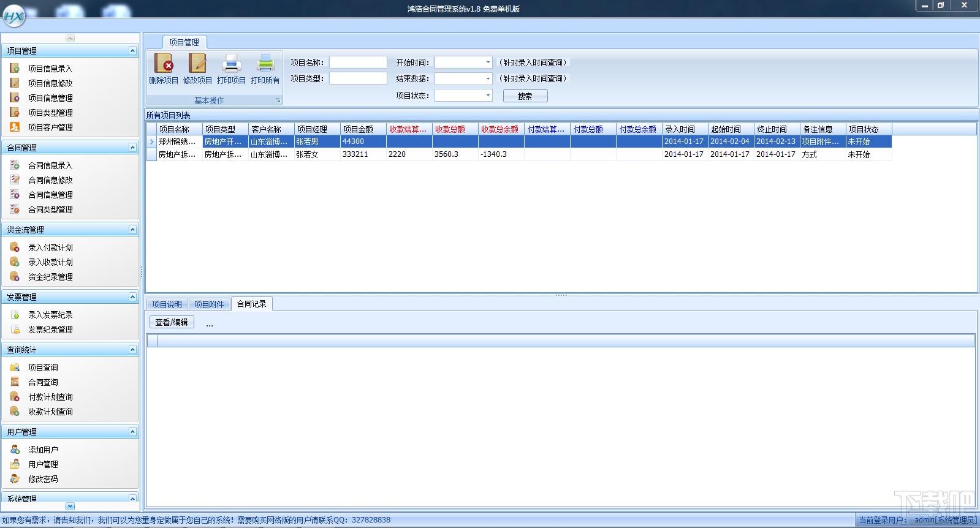Open 项目客户管理 in the sidebar

(x=50, y=127)
